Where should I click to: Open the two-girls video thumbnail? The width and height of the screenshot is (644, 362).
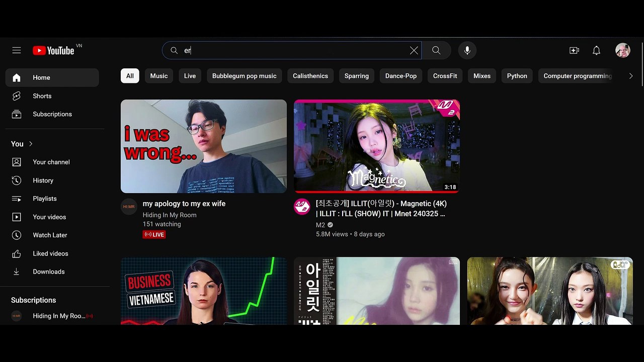(x=550, y=291)
